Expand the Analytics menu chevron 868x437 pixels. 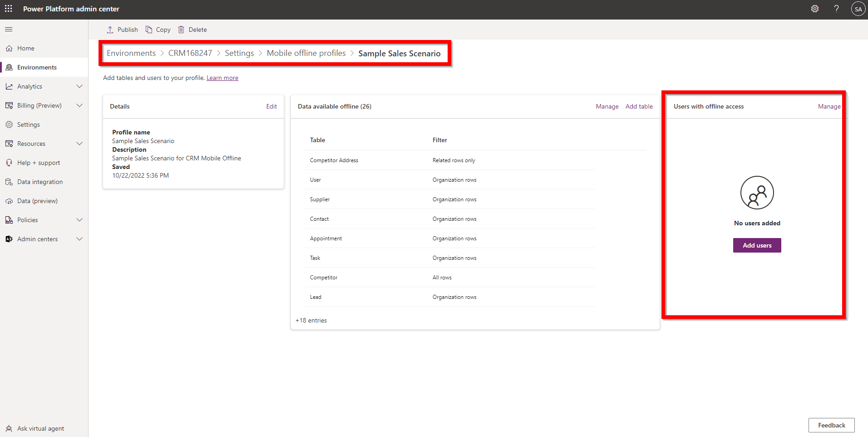click(79, 86)
